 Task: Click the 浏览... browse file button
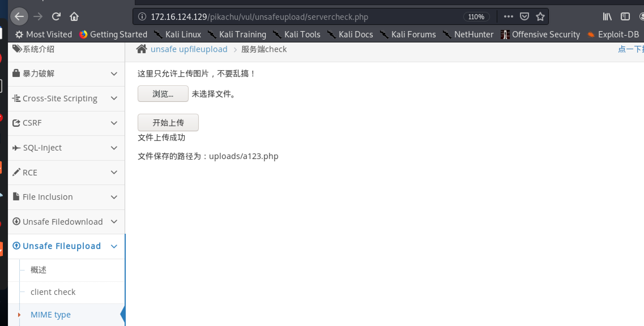point(163,94)
